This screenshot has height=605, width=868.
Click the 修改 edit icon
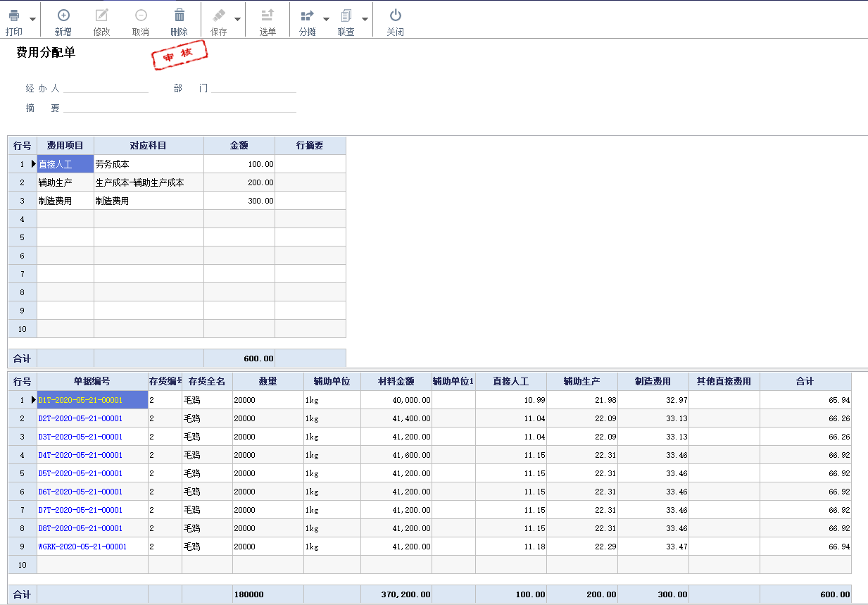pos(102,15)
